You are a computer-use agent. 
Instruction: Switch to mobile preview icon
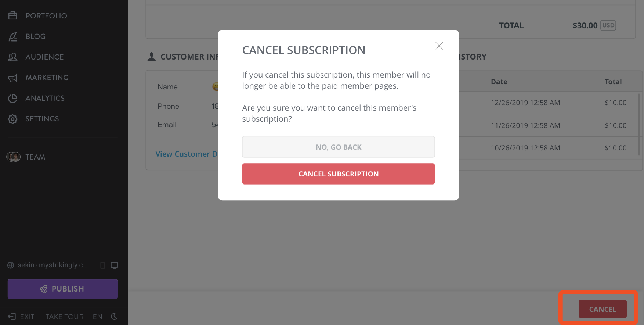(103, 265)
